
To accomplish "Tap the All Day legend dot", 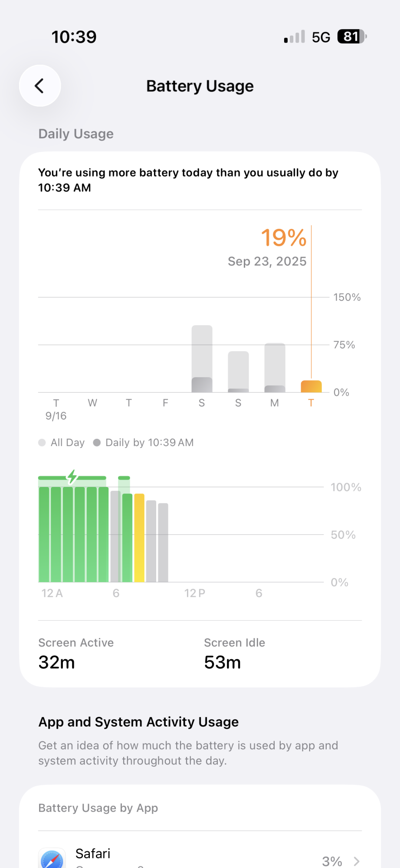I will point(42,443).
